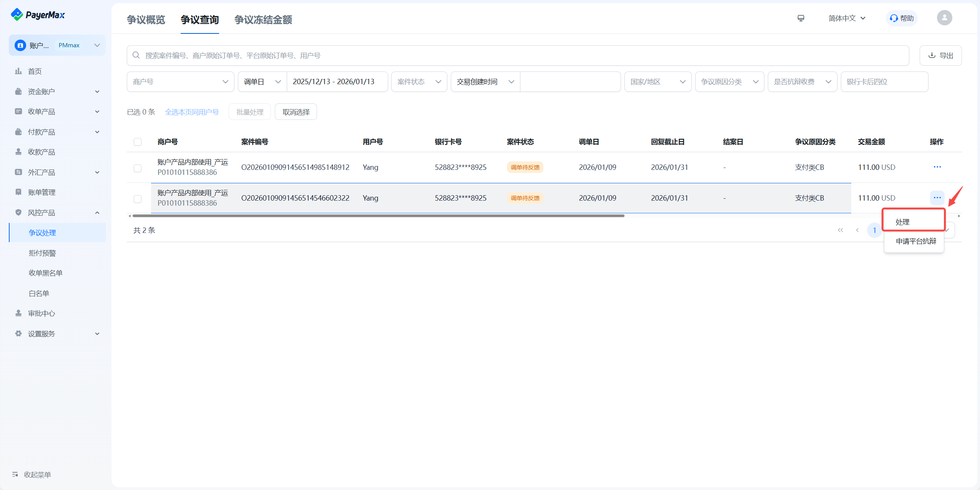Click the empty 交易创建时间 date field
Viewport: 980px width, 490px height.
[570, 82]
